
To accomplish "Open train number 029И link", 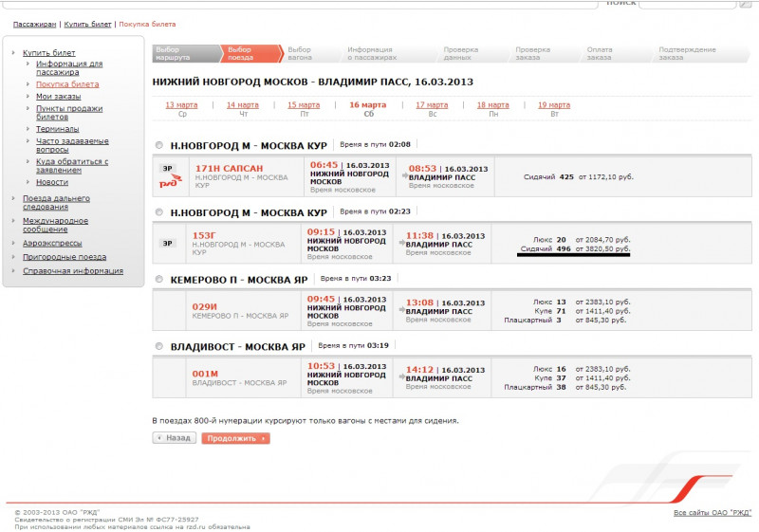I will (x=205, y=306).
